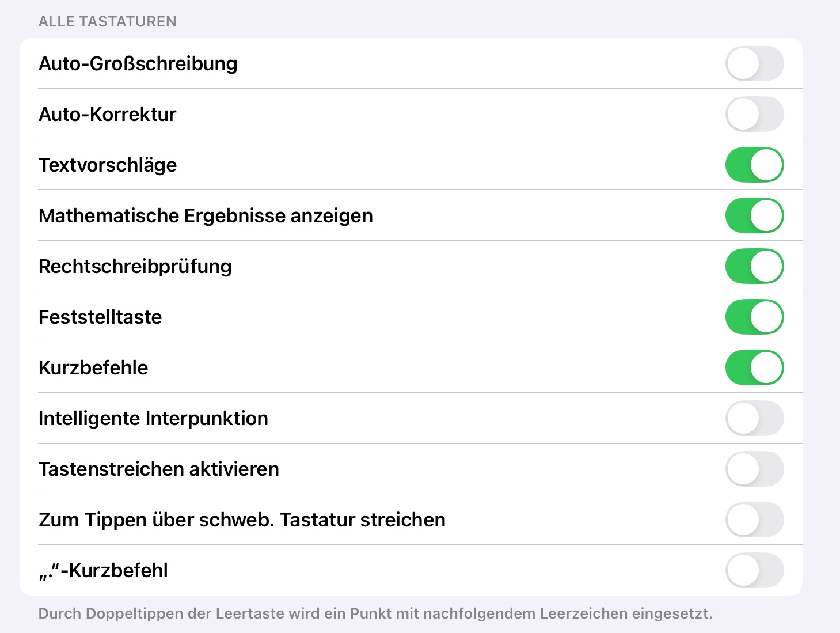Disable the Textvorschläge switch
Screen dimensions: 840x633
[x=754, y=165]
